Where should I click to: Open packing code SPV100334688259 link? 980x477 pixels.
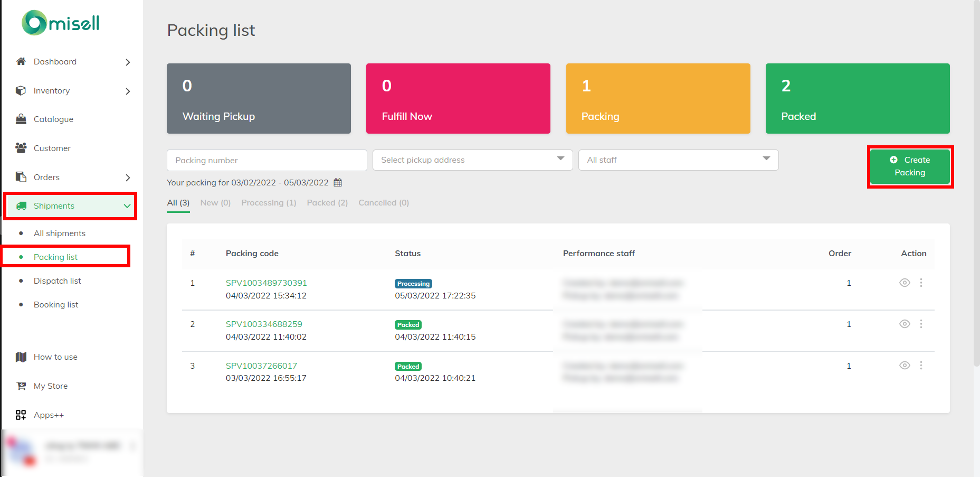264,324
